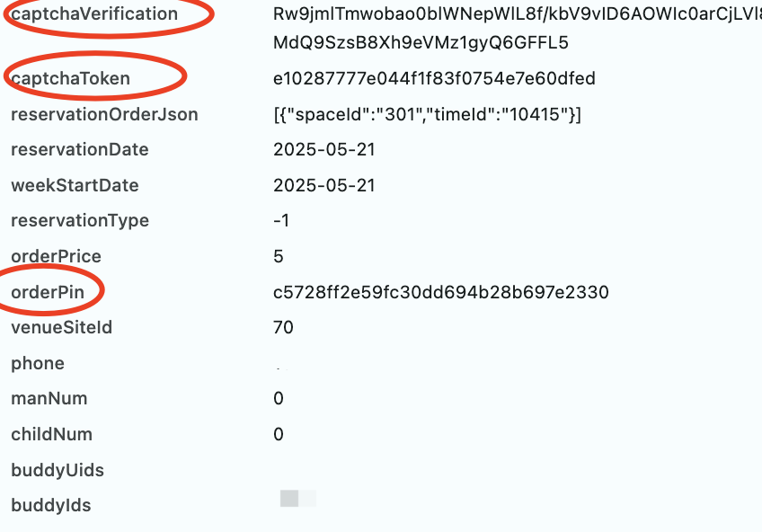This screenshot has height=532, width=762.
Task: Select the orderPin hash value
Action: coord(441,292)
